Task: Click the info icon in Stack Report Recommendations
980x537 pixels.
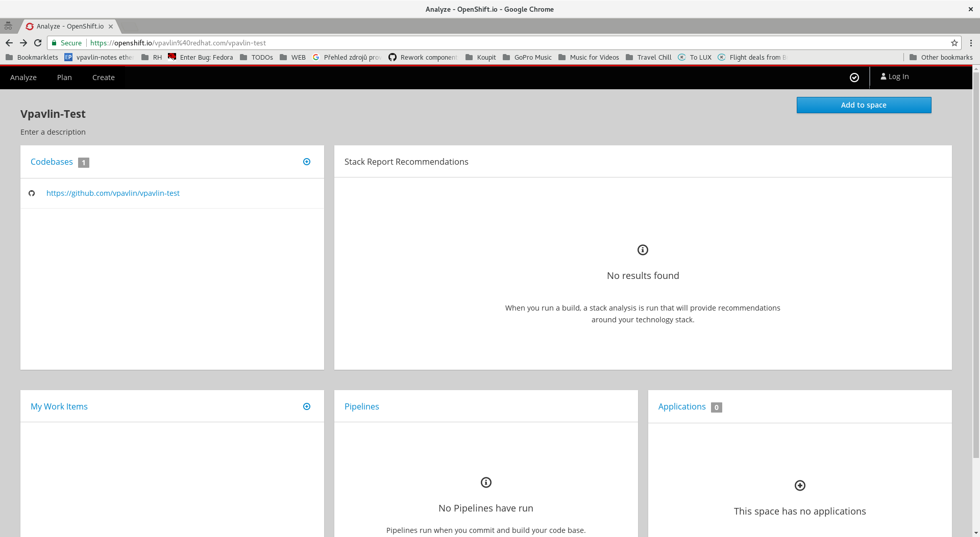Action: click(x=642, y=250)
